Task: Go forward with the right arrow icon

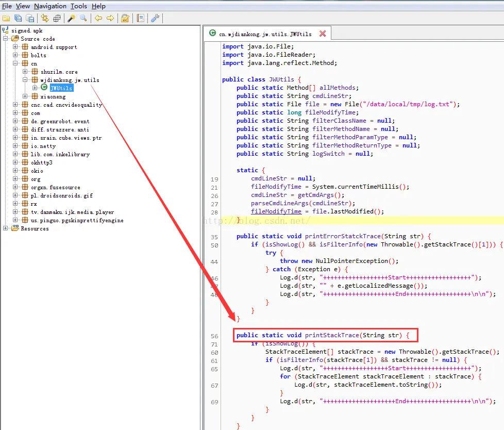Action: click(x=110, y=19)
